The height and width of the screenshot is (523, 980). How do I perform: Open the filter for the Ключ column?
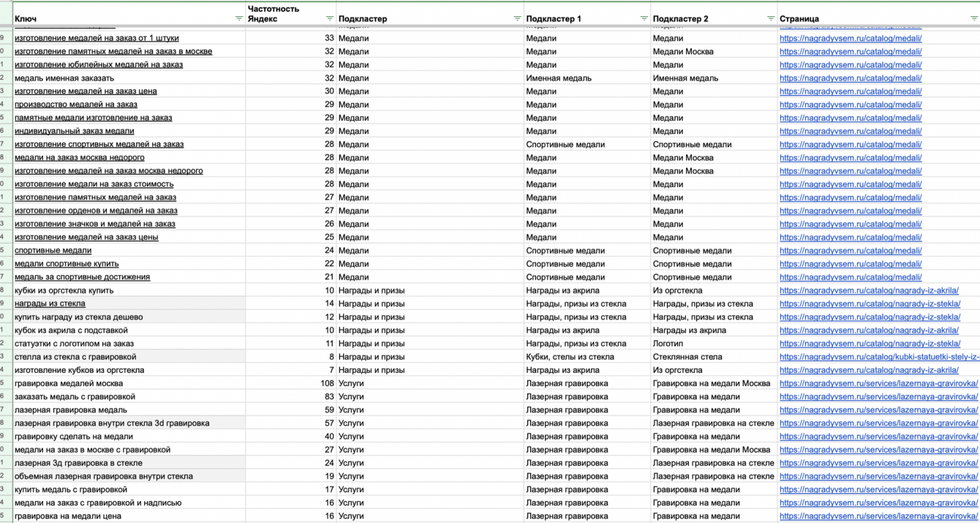[x=238, y=19]
